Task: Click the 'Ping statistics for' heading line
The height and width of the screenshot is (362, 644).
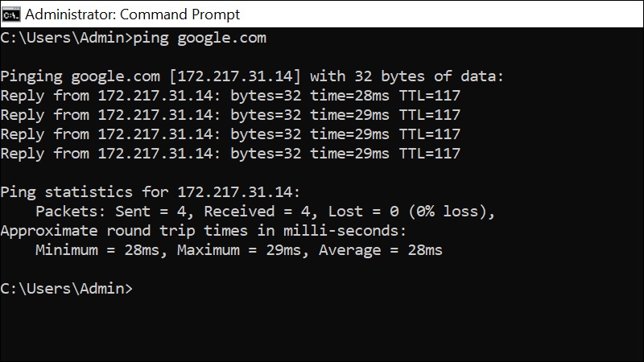Action: [x=151, y=192]
